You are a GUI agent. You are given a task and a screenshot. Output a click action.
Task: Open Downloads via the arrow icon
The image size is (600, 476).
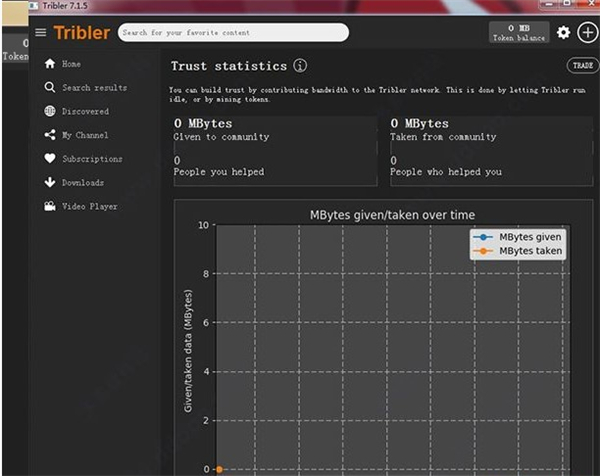point(50,183)
